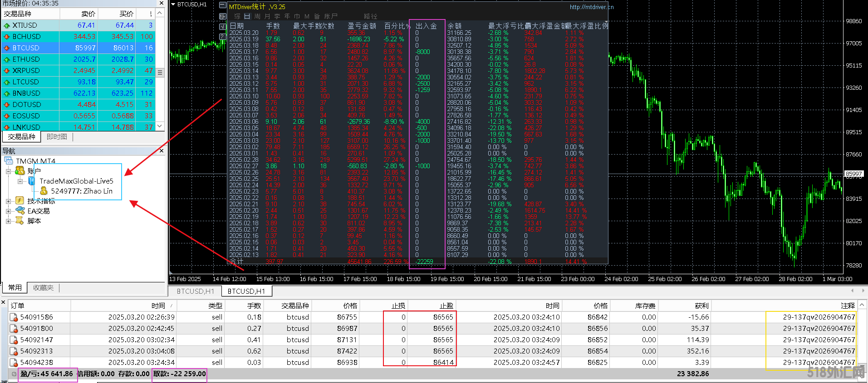Click the checkmark icon on MTDriver sidebar
The width and height of the screenshot is (868, 383).
[x=222, y=26]
